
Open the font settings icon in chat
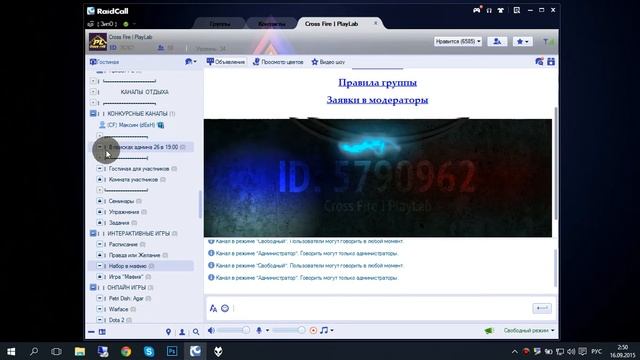(213, 308)
